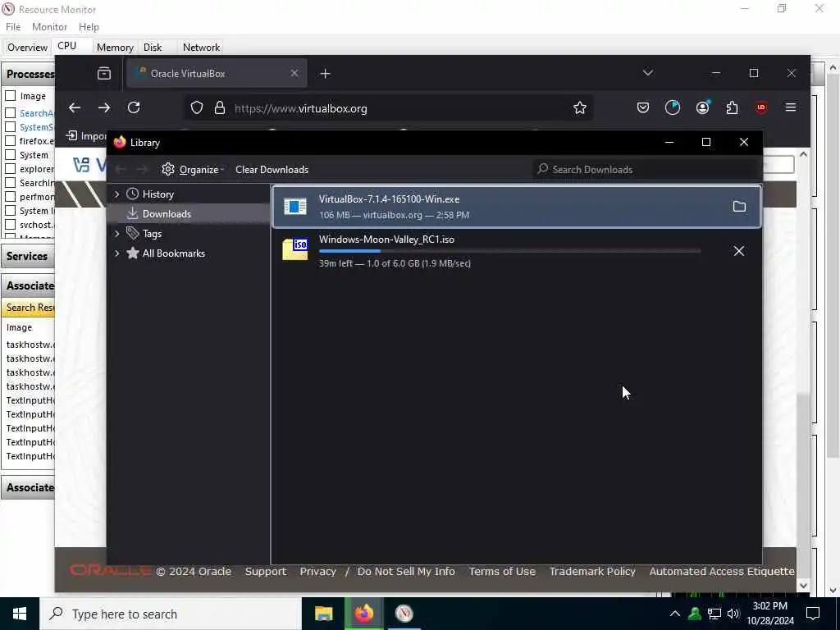Expand Services section in Resource Monitor
840x630 pixels.
[28, 256]
